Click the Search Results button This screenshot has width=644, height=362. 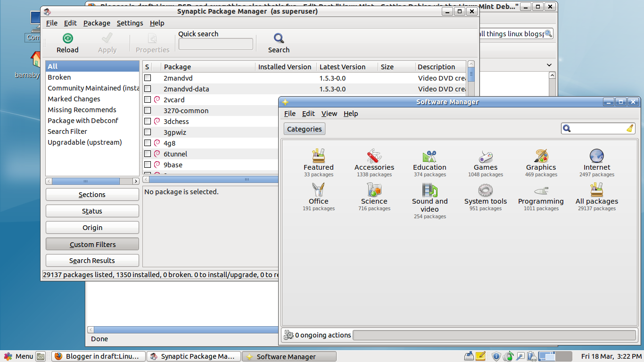(92, 261)
